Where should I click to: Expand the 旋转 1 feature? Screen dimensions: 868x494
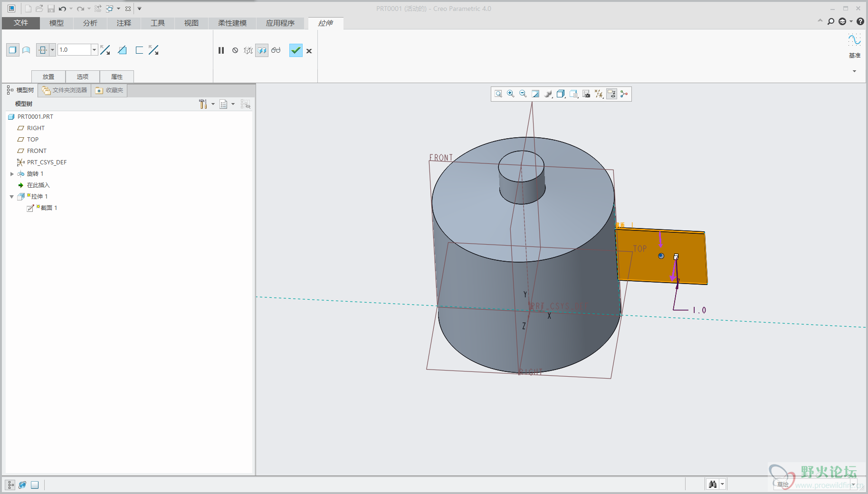pyautogui.click(x=12, y=174)
